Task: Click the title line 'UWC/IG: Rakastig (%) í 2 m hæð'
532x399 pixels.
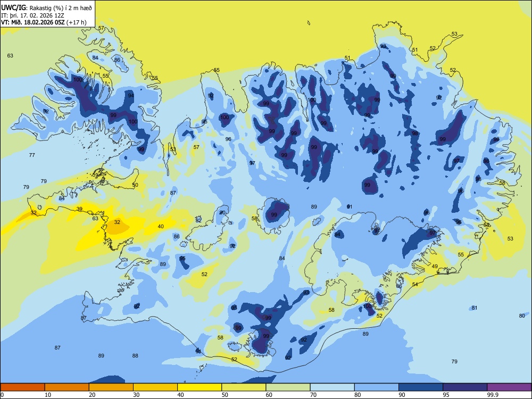Action: (46, 7)
